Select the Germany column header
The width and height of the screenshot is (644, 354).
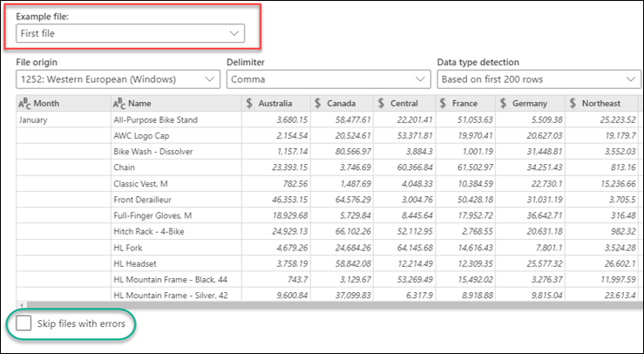pyautogui.click(x=530, y=103)
